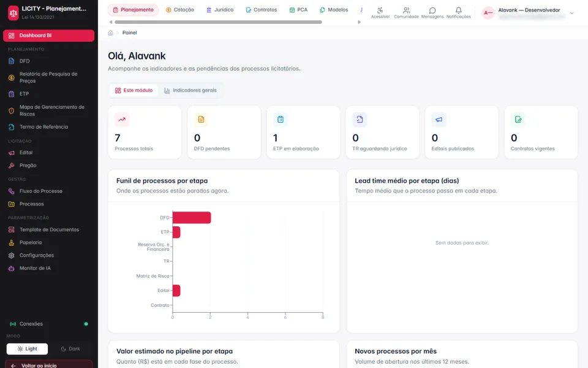Select the Indicadores gerais view tab
Image resolution: width=588 pixels, height=368 pixels.
coord(190,91)
